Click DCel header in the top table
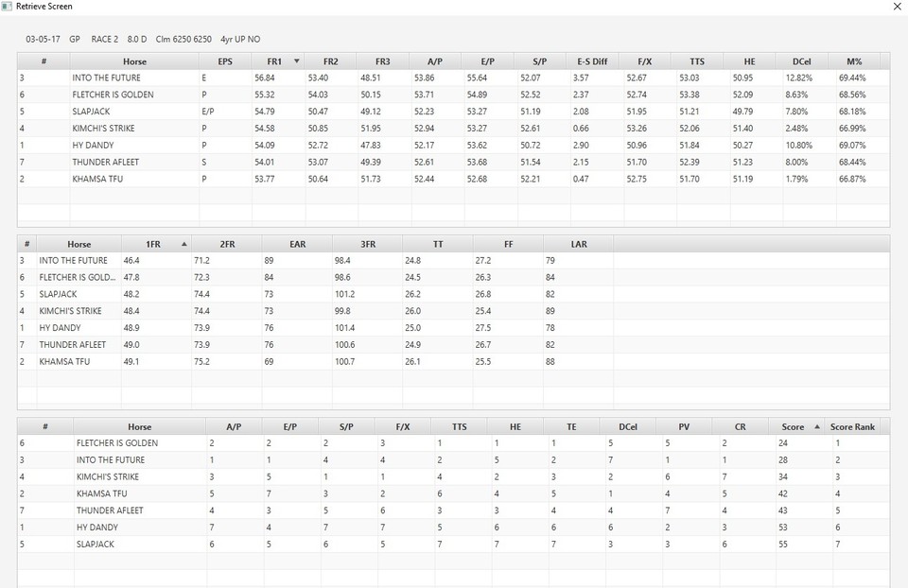This screenshot has width=908, height=588. [x=801, y=61]
